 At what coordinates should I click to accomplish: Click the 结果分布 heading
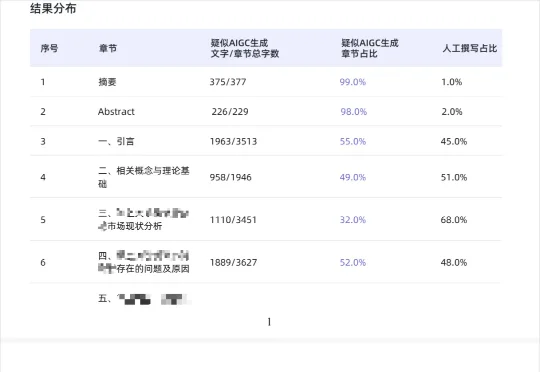[x=53, y=8]
